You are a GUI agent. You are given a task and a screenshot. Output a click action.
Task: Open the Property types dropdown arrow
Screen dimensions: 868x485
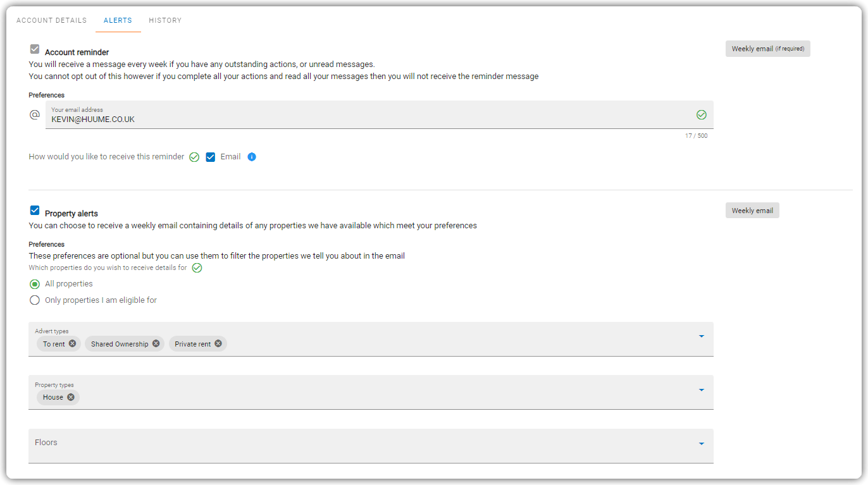pos(702,390)
